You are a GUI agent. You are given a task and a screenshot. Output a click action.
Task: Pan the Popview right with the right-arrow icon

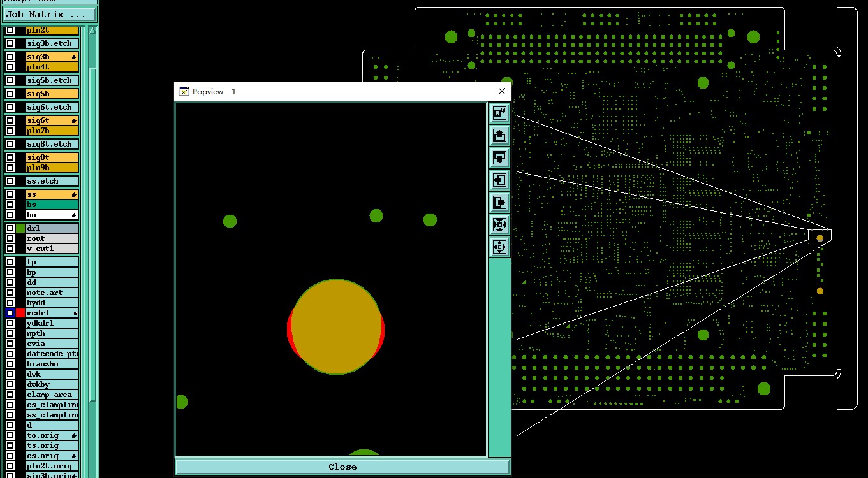(x=499, y=202)
